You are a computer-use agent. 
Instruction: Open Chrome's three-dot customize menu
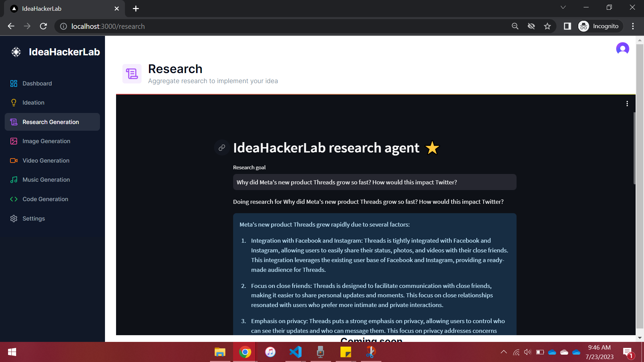click(x=633, y=26)
